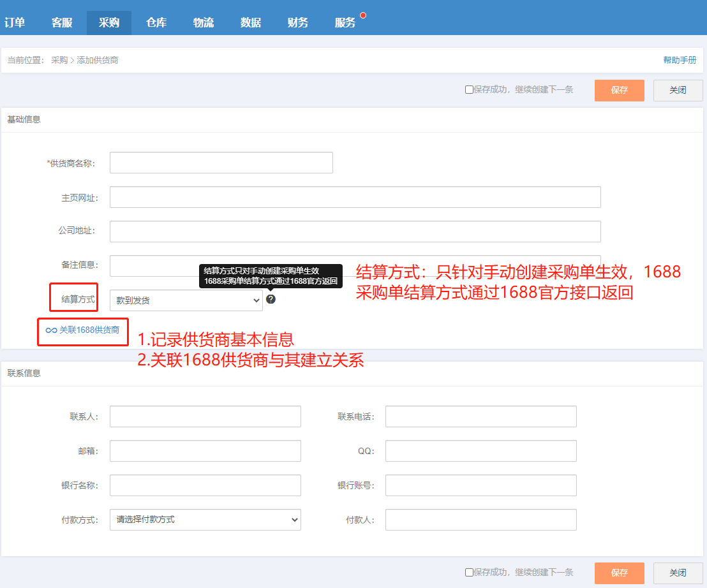Expand the 付款方式 dropdown
Viewport: 707px width, 588px height.
pos(205,520)
